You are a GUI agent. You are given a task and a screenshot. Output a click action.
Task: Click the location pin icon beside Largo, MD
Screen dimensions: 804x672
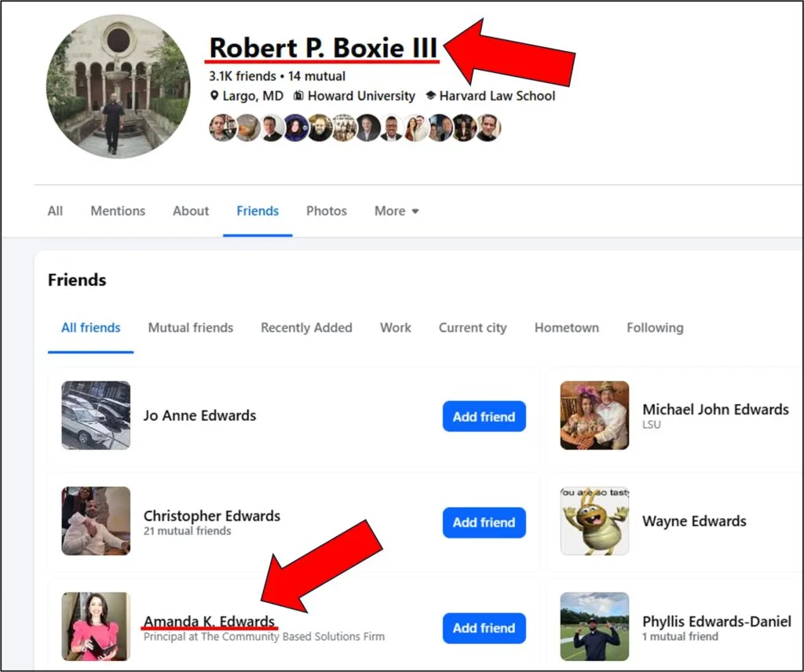click(x=214, y=95)
